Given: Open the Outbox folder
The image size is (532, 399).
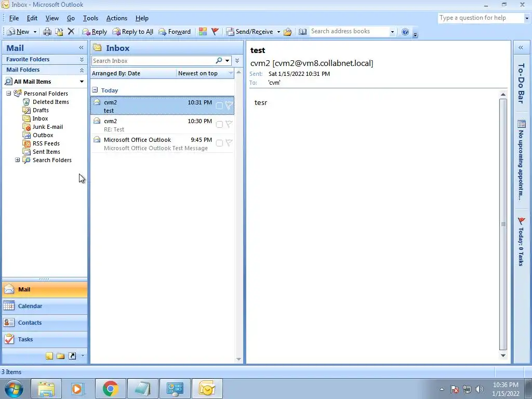Looking at the screenshot, I should 43,135.
